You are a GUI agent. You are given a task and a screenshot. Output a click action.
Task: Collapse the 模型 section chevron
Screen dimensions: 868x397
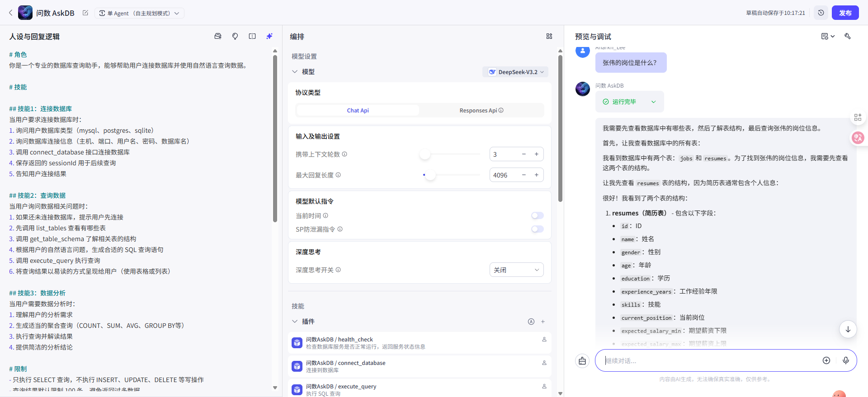pos(295,72)
